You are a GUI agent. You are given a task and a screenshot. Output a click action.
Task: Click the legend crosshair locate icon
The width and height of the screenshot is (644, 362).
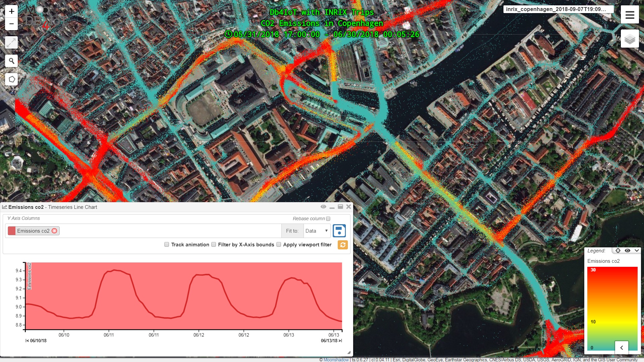point(618,250)
